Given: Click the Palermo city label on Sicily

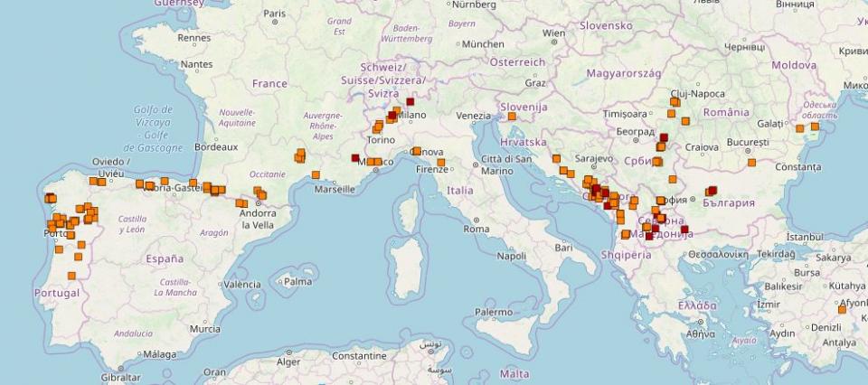Looking at the screenshot, I should [494, 313].
